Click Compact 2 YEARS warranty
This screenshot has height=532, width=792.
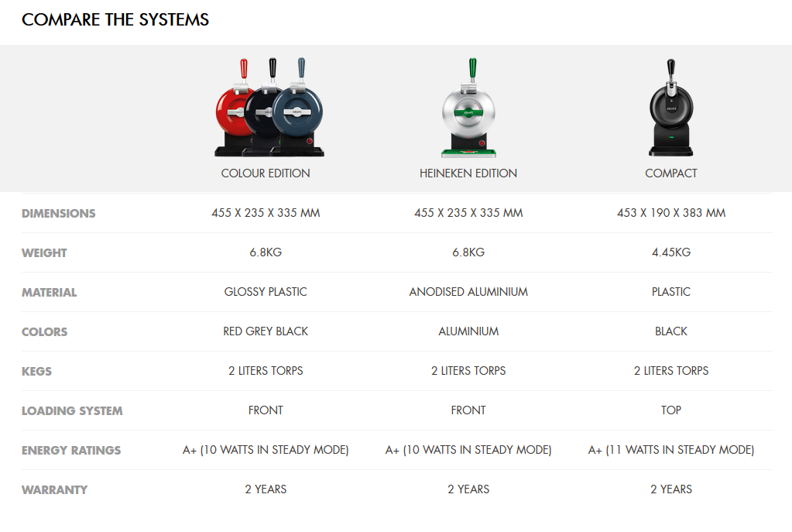[x=670, y=489]
